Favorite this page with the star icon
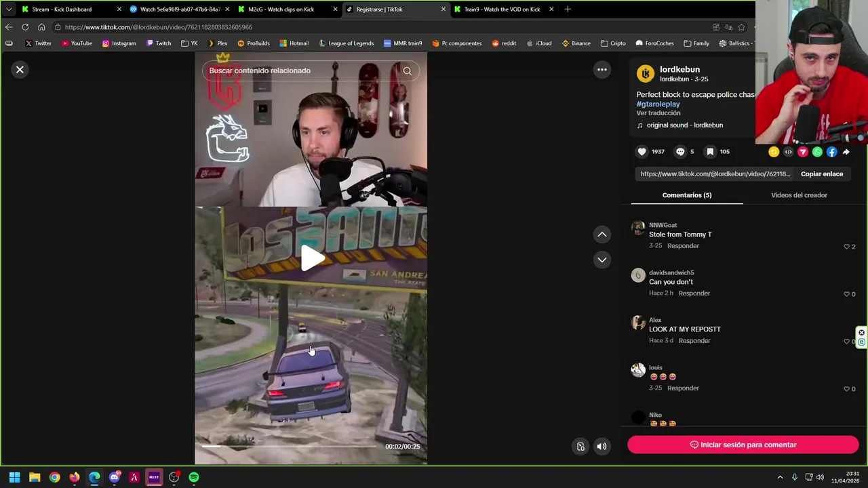 [x=741, y=27]
